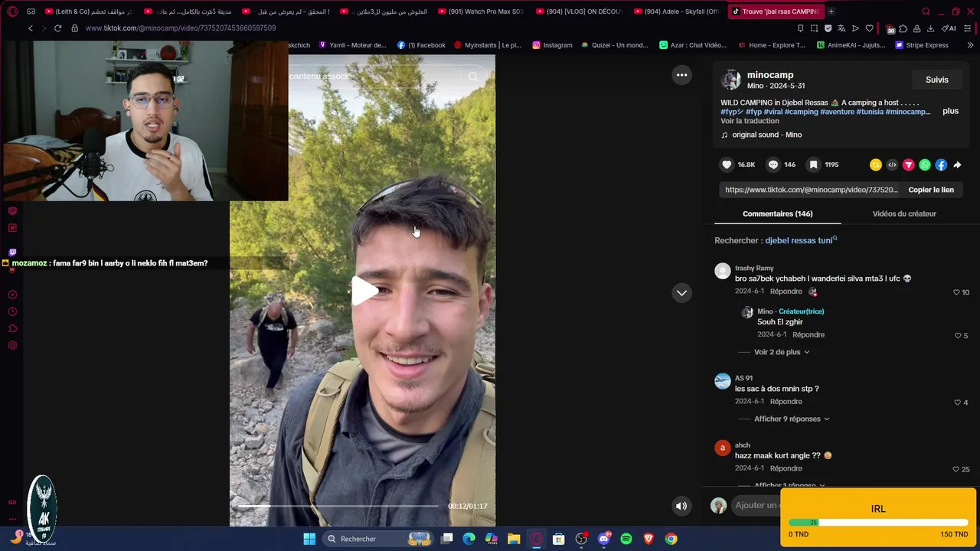Click the yellow repost icon

pos(876,165)
